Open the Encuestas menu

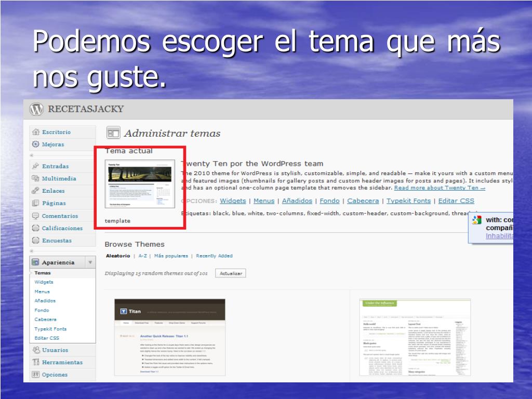[57, 241]
